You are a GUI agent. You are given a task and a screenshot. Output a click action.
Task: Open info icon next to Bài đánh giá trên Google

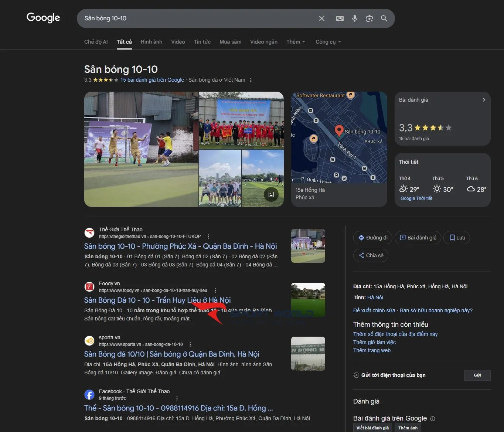433,419
